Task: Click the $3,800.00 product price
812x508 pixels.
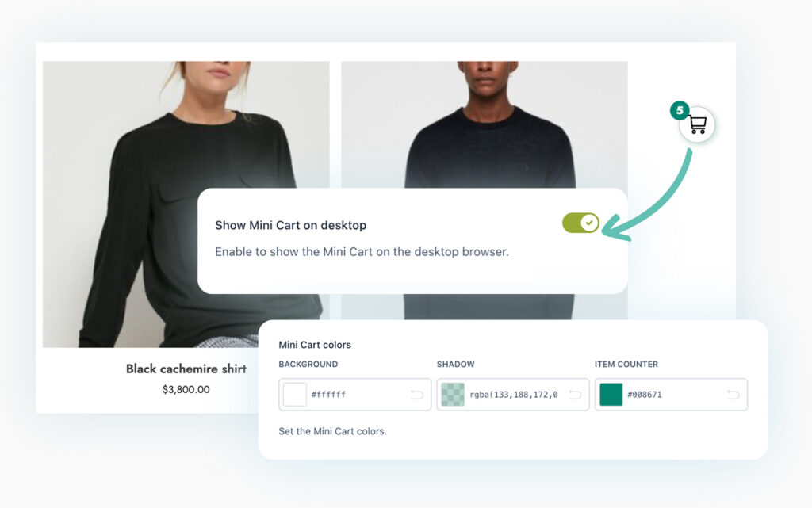Action: point(186,390)
